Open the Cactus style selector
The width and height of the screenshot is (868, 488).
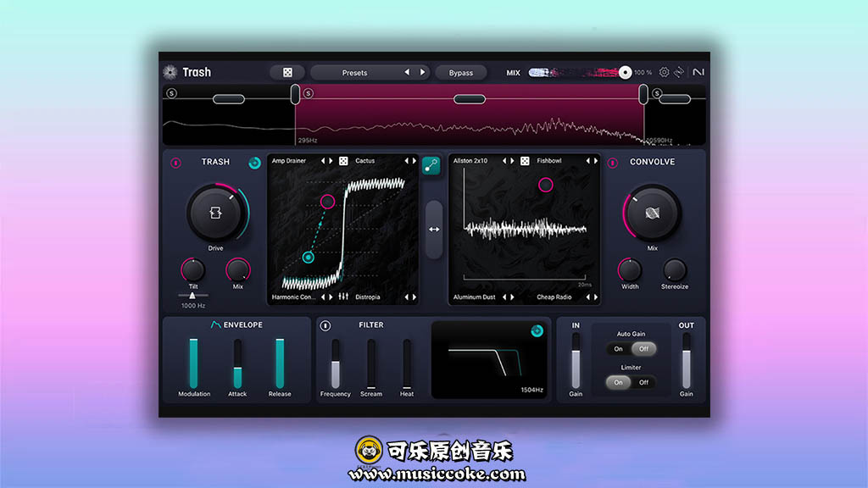[x=364, y=161]
